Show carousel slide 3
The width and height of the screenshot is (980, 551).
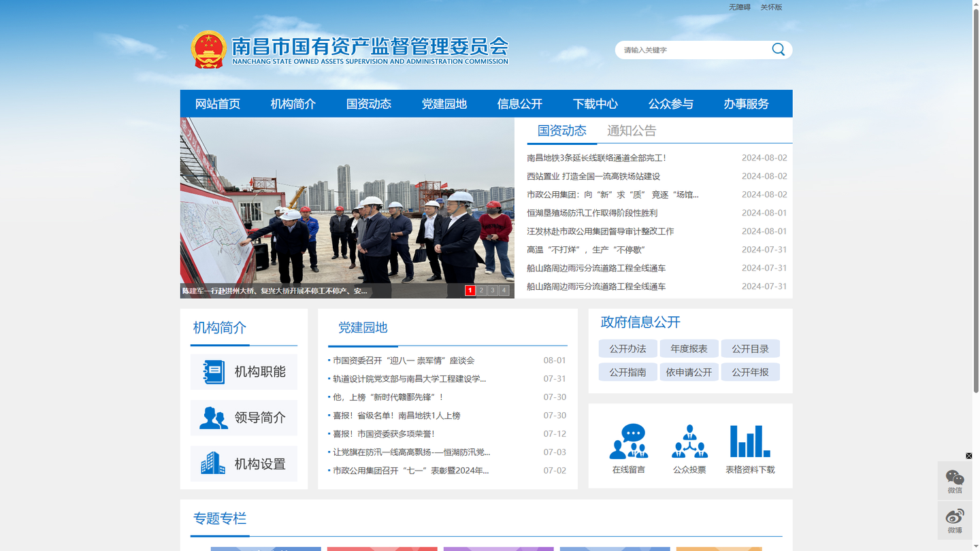[493, 290]
